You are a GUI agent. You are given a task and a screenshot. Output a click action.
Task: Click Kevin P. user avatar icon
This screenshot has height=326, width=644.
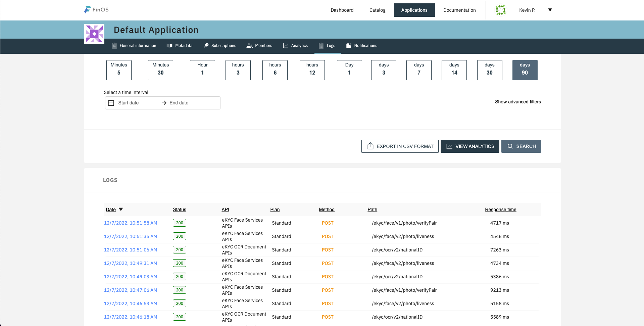coord(500,10)
